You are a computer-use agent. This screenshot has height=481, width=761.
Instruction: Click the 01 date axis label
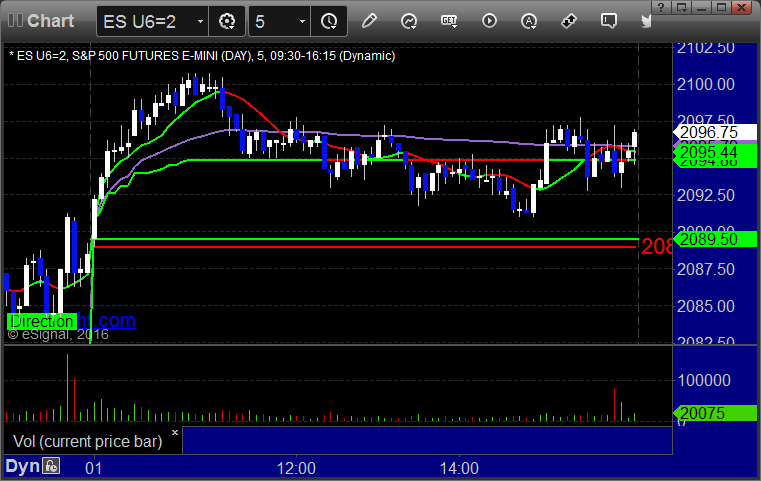tap(94, 468)
